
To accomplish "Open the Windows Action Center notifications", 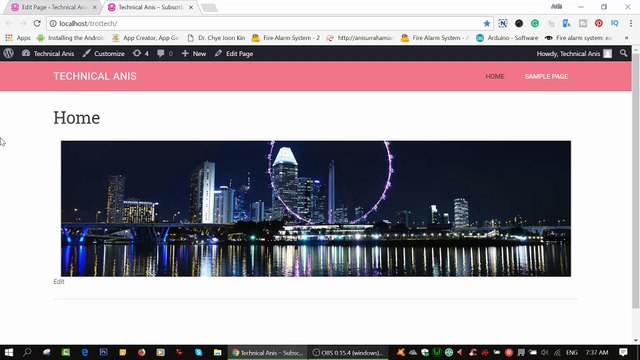I will coord(623,352).
